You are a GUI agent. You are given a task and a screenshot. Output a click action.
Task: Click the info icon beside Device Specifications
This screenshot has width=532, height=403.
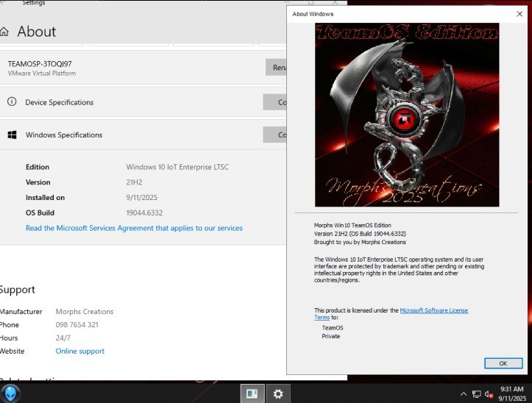point(12,101)
